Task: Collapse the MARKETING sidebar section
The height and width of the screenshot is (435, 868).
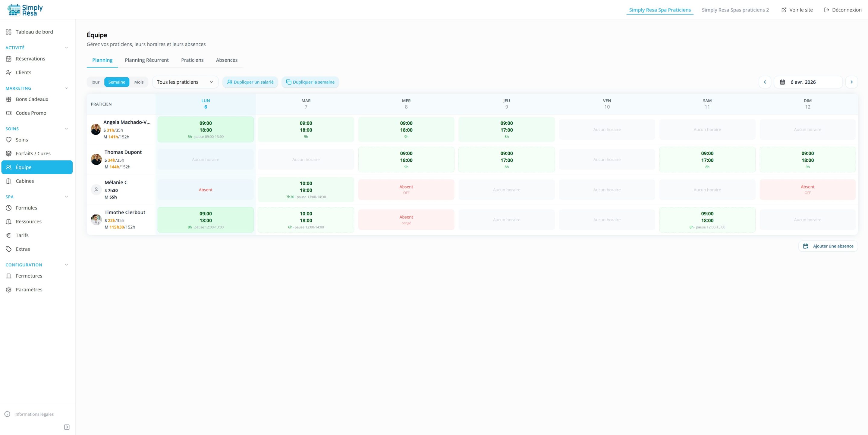Action: tap(66, 88)
